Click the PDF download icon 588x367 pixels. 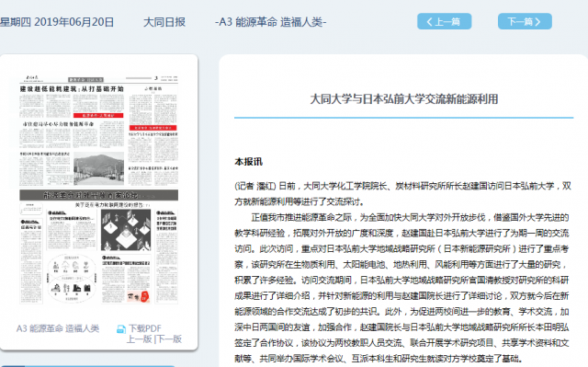(121, 329)
